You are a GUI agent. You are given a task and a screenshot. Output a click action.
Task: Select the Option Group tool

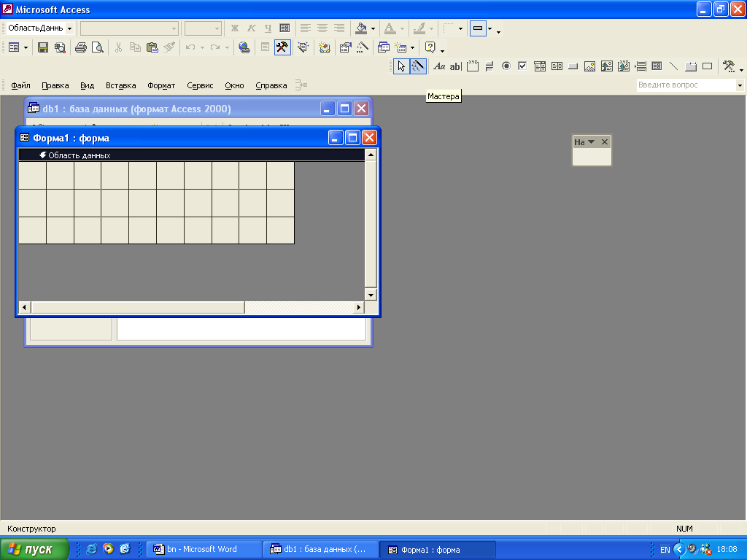coord(473,66)
